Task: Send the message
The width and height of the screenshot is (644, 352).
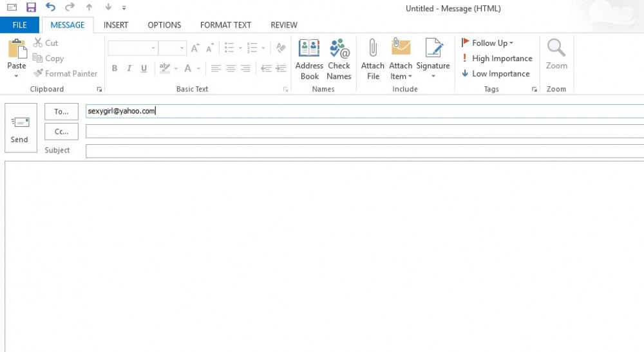Action: pyautogui.click(x=21, y=128)
